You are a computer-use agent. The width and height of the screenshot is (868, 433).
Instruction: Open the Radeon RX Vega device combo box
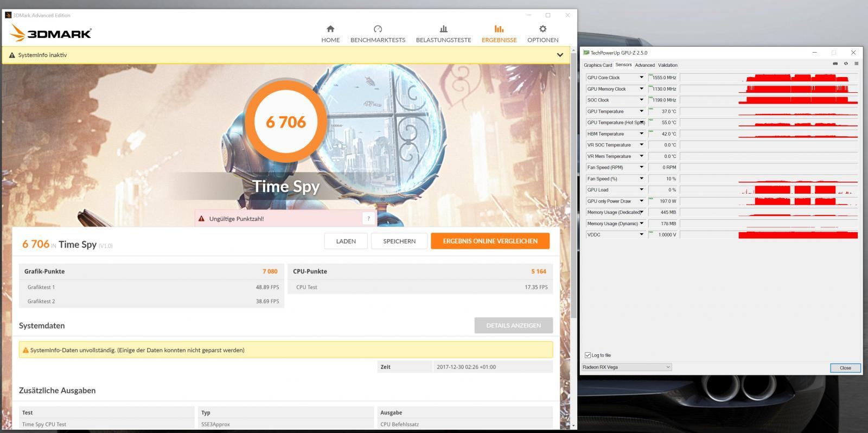[x=627, y=367]
